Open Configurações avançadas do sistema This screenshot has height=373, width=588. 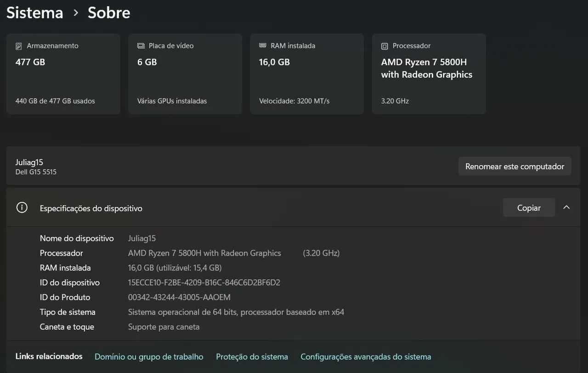pyautogui.click(x=366, y=356)
